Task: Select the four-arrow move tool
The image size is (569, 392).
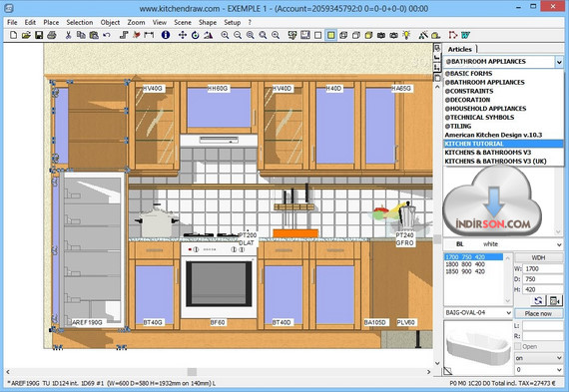Action: point(182,35)
